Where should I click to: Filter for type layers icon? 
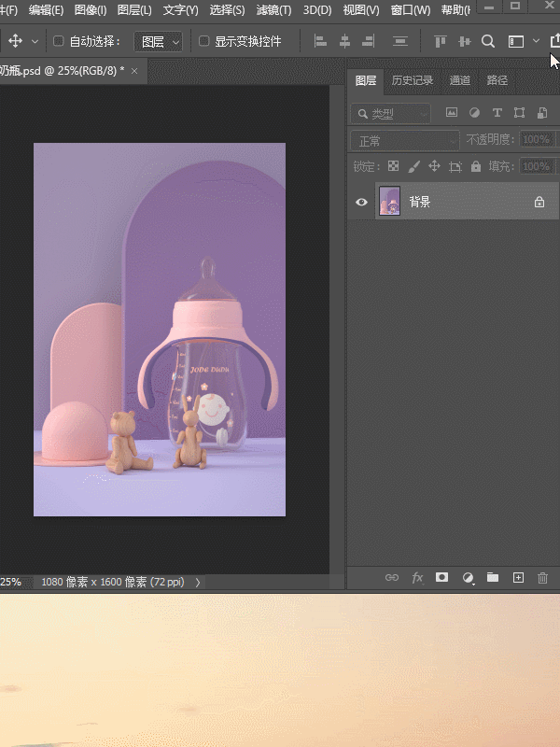click(497, 112)
